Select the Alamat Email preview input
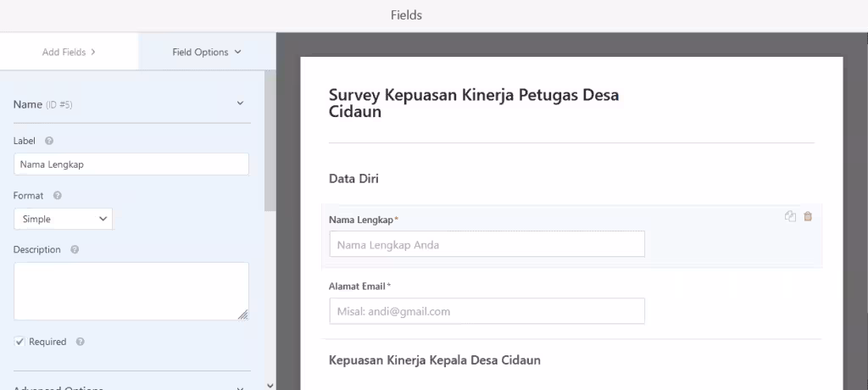Image resolution: width=868 pixels, height=390 pixels. tap(487, 311)
